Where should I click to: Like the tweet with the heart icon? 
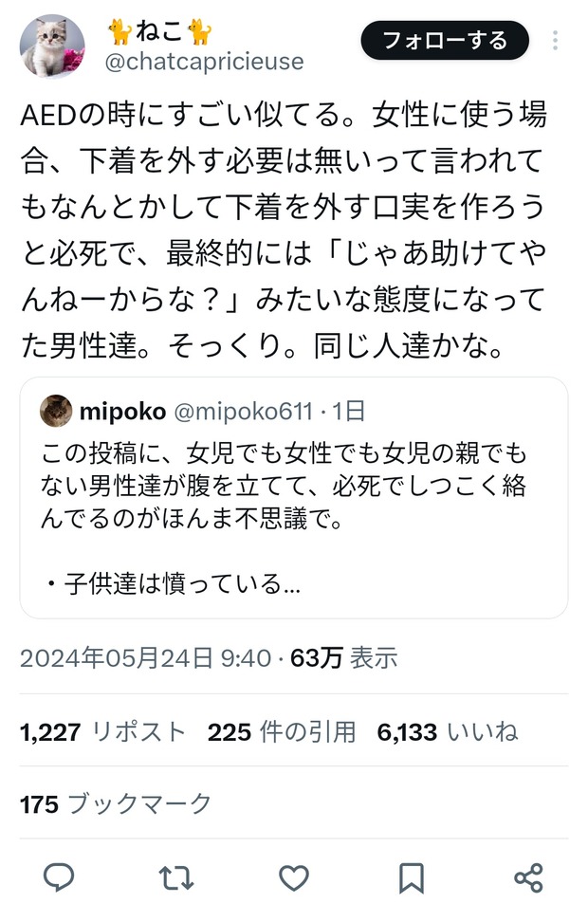pos(294,876)
